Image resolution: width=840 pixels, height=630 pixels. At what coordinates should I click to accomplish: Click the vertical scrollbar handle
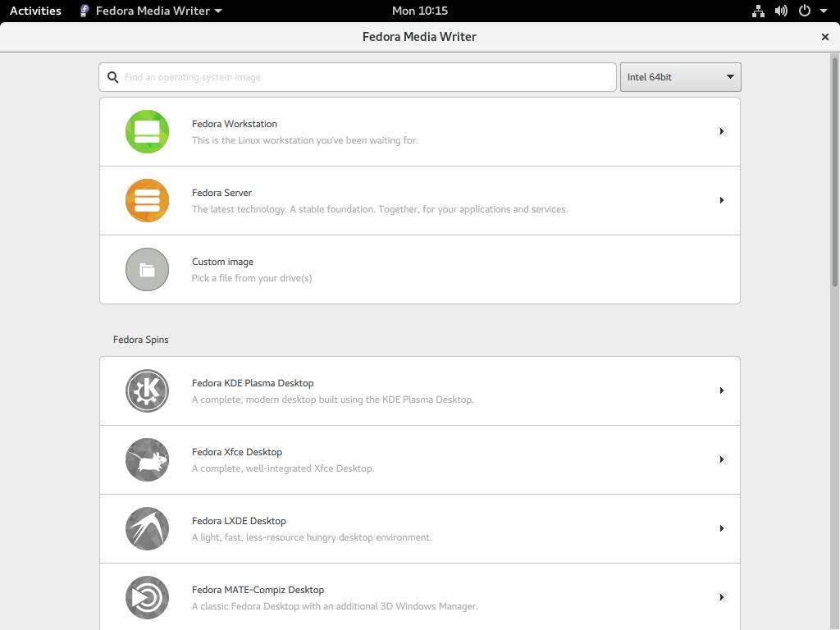click(x=834, y=171)
